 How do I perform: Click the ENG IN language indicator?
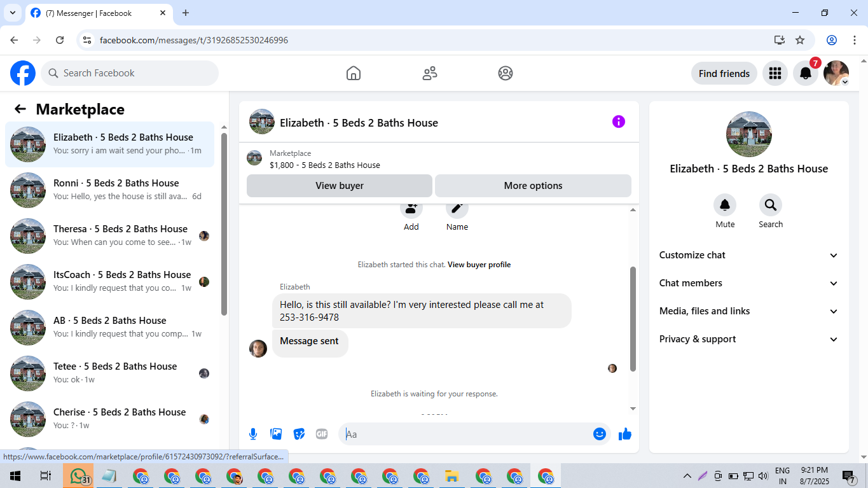[783, 476]
